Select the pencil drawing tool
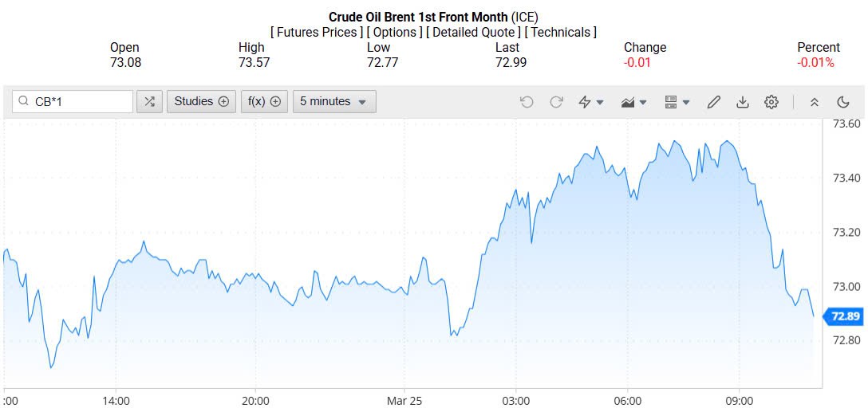Screen dimensions: 868x408 [714, 102]
